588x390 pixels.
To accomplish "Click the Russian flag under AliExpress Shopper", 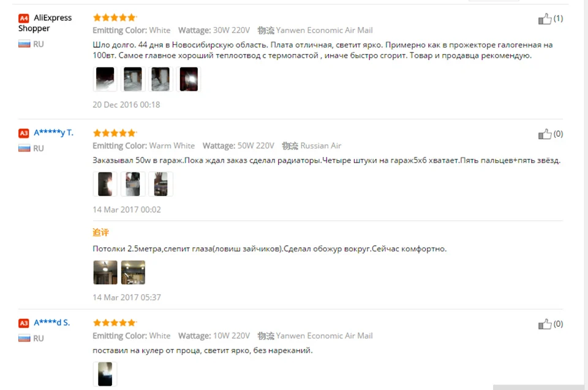I will [x=24, y=44].
